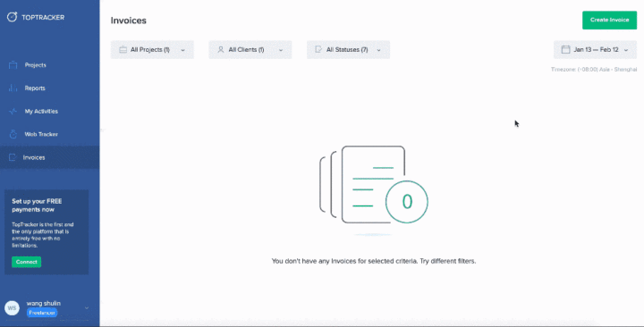Image resolution: width=644 pixels, height=327 pixels.
Task: Click the TopTracker logo icon
Action: click(x=12, y=17)
